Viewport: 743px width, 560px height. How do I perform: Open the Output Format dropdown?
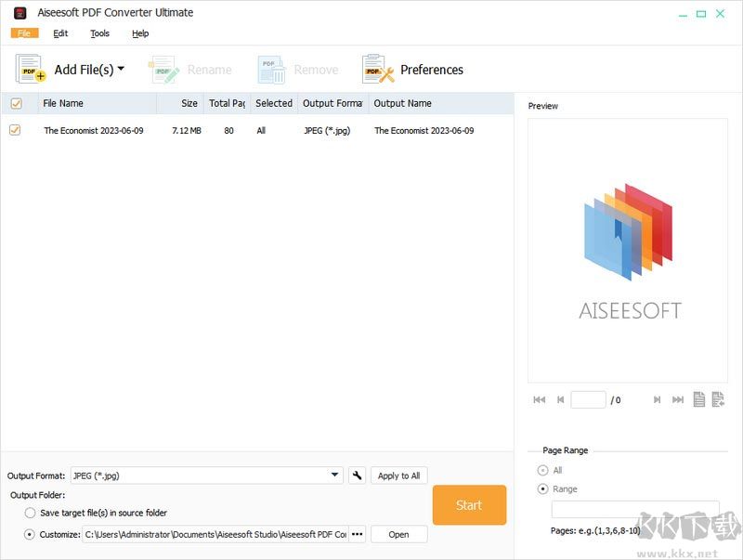pos(334,475)
